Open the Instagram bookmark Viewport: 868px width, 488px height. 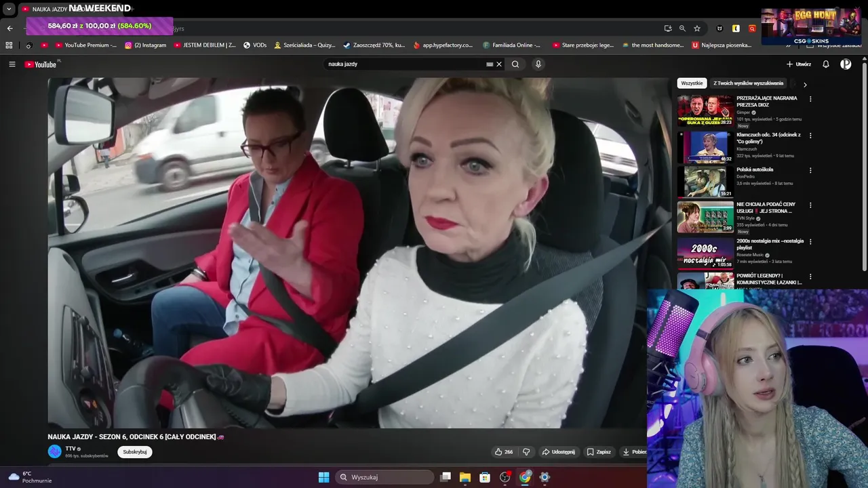[145, 45]
